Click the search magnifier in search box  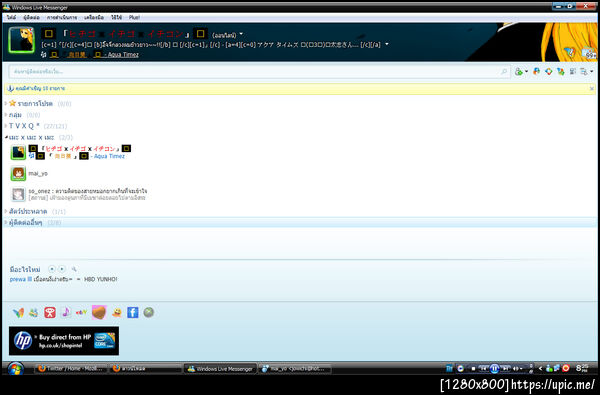(504, 72)
